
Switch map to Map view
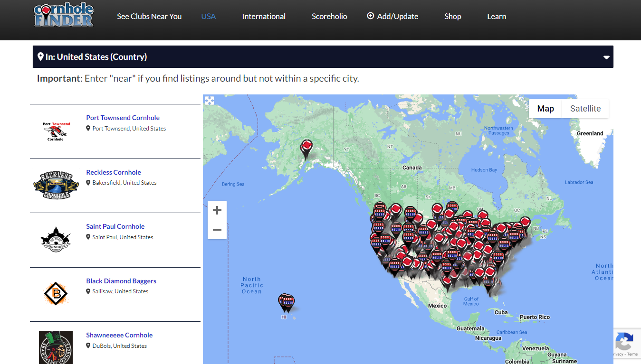point(545,109)
